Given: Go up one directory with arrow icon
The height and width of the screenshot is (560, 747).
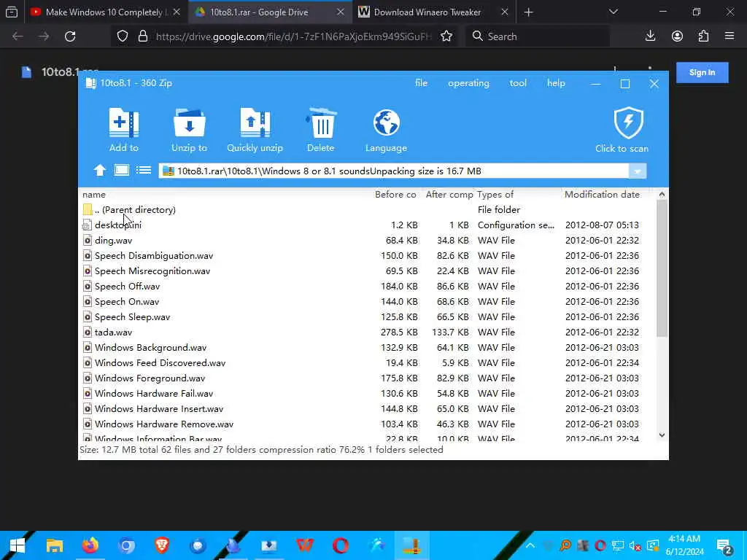Looking at the screenshot, I should [x=99, y=171].
